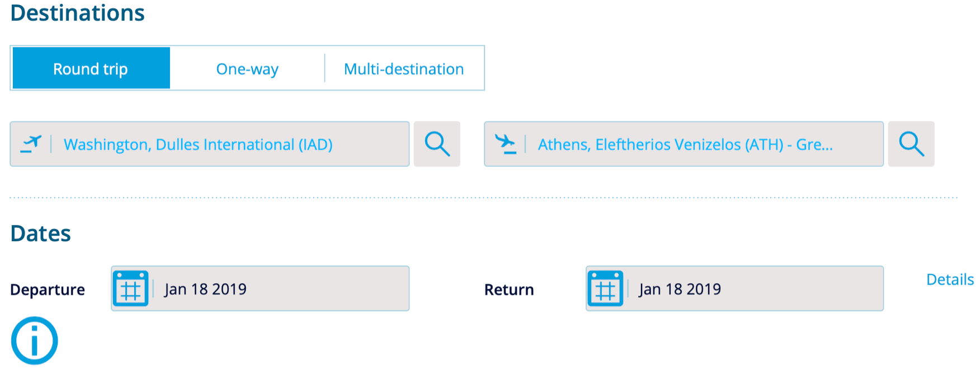Choose the Multi-destination tab
Viewport: 980px width, 374px height.
click(404, 69)
